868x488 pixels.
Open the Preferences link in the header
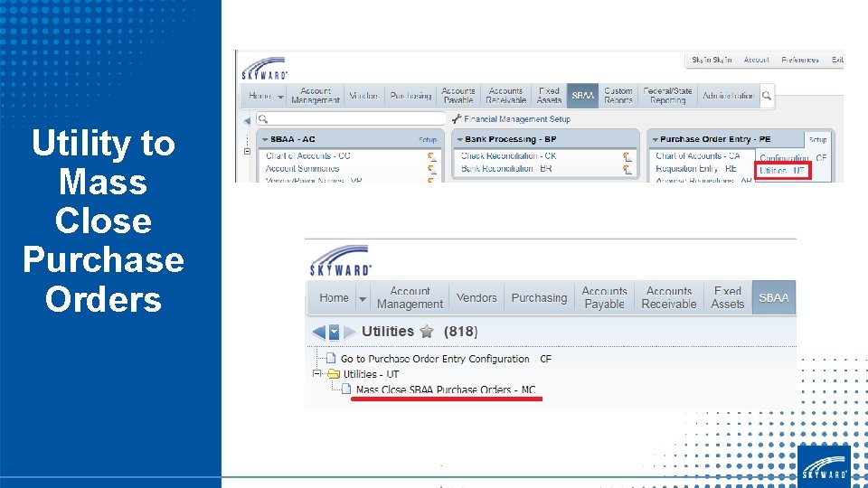pyautogui.click(x=800, y=60)
